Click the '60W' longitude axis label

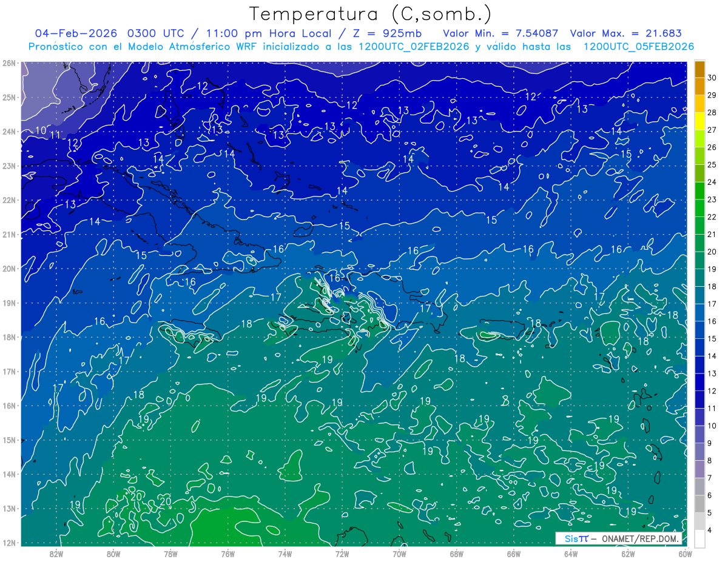[x=686, y=553]
